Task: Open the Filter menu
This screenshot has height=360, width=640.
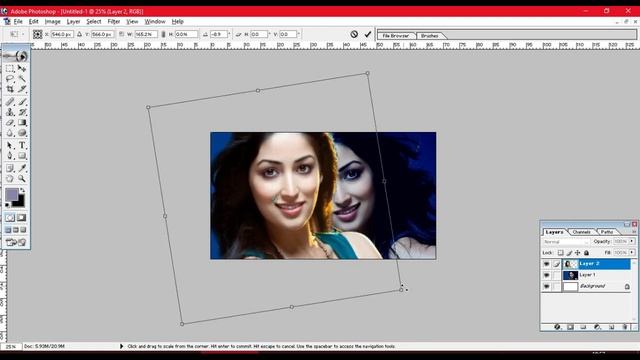Action: pyautogui.click(x=113, y=22)
